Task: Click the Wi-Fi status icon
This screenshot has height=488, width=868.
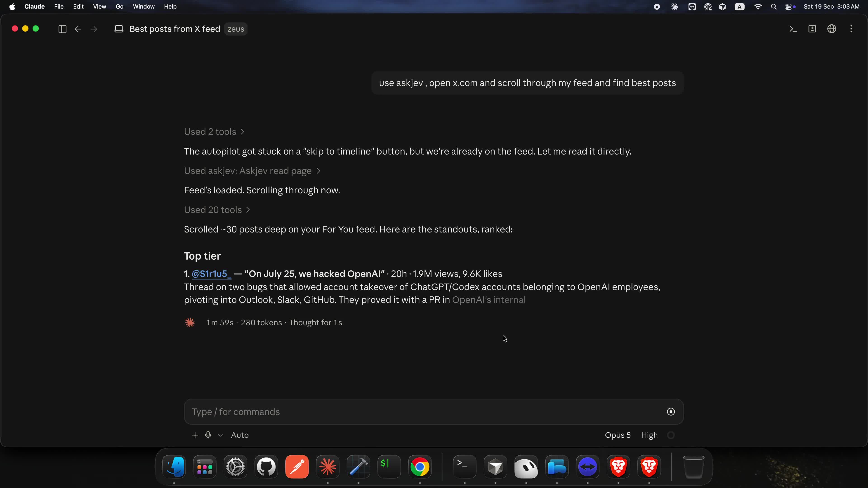Action: (758, 7)
